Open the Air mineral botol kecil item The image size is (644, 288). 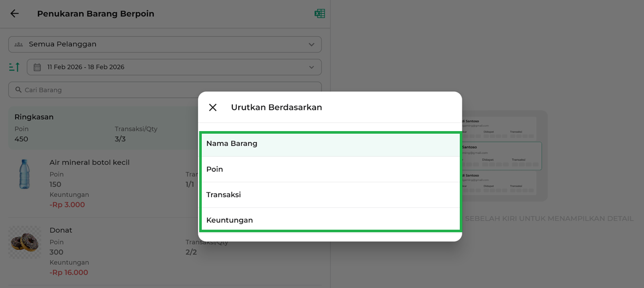(x=90, y=163)
